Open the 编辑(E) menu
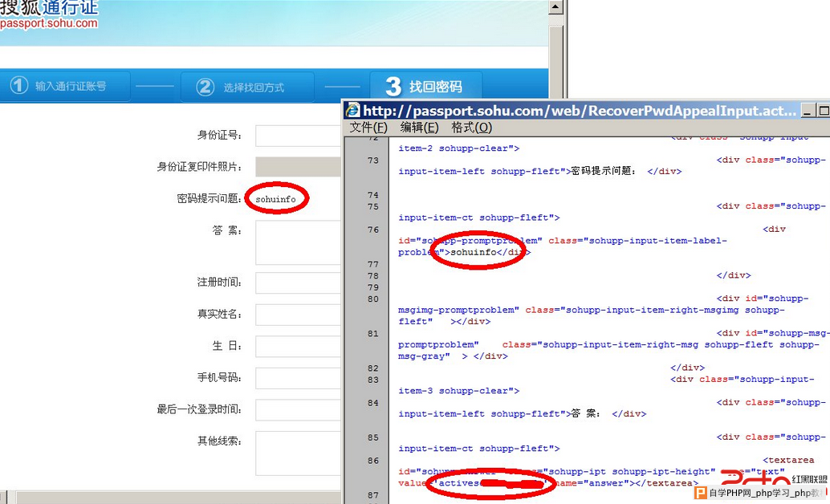830x504 pixels. pyautogui.click(x=419, y=128)
